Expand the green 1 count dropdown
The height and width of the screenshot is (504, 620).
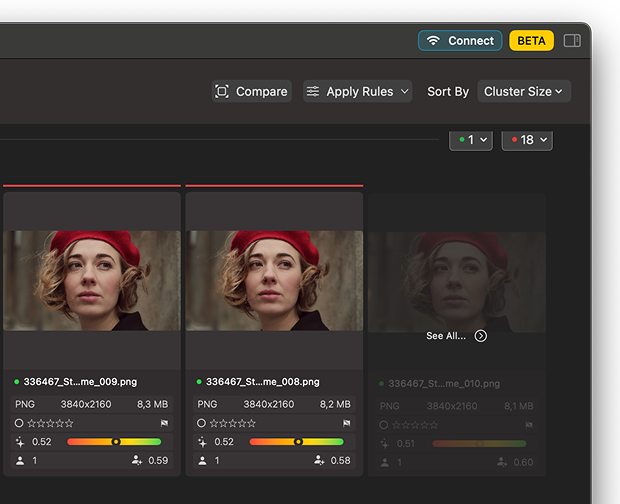point(471,140)
